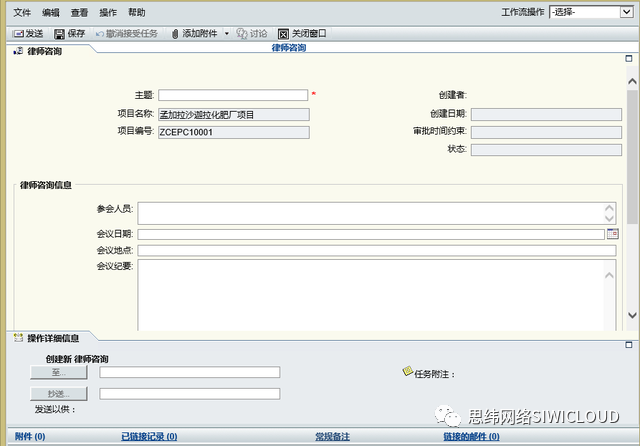The width and height of the screenshot is (640, 446).
Task: Click the 状态 field
Action: click(x=546, y=150)
